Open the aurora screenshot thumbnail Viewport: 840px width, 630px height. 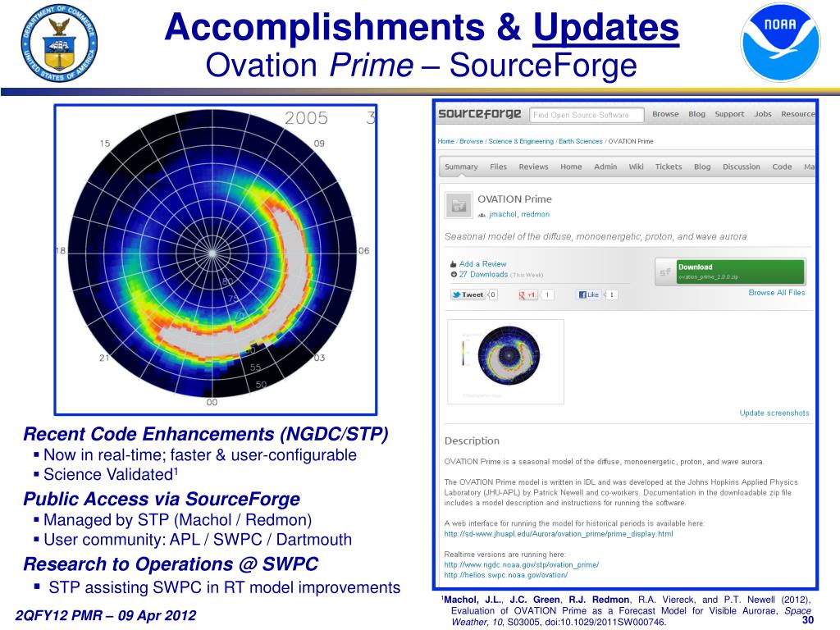(505, 362)
